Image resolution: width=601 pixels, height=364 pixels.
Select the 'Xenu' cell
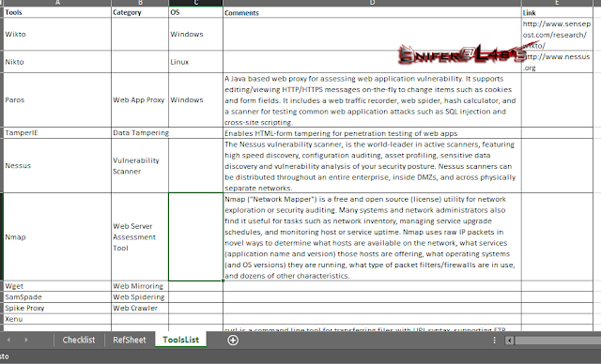[57, 319]
